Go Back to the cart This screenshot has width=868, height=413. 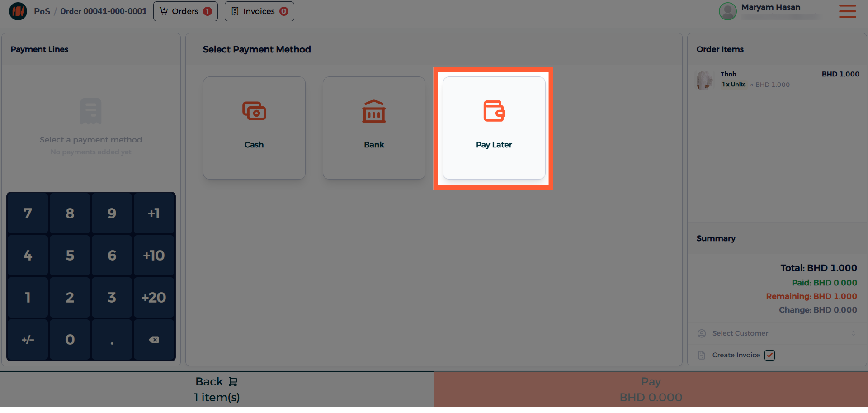[x=217, y=389]
